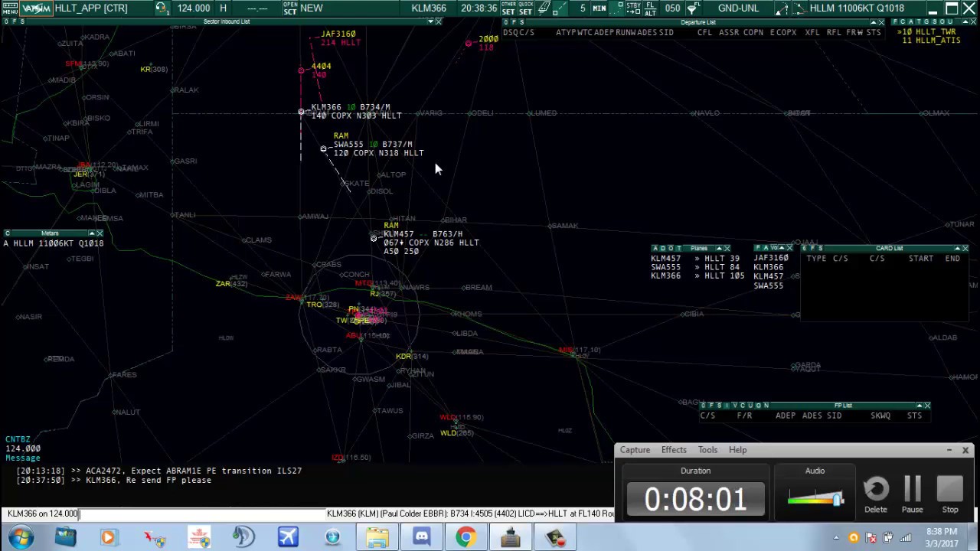Click the HLLM 11006KT Q1018 METAR text
Viewport: 980px width, 551px height.
coord(857,8)
